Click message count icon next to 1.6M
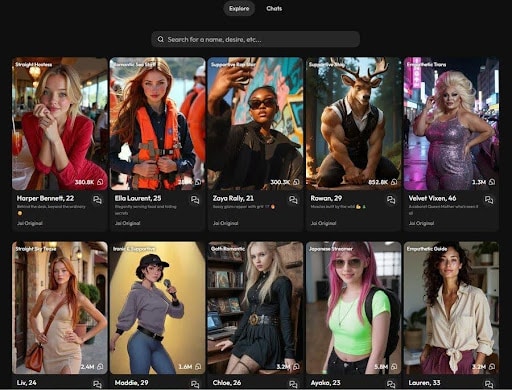This screenshot has width=512, height=390. pyautogui.click(x=198, y=366)
